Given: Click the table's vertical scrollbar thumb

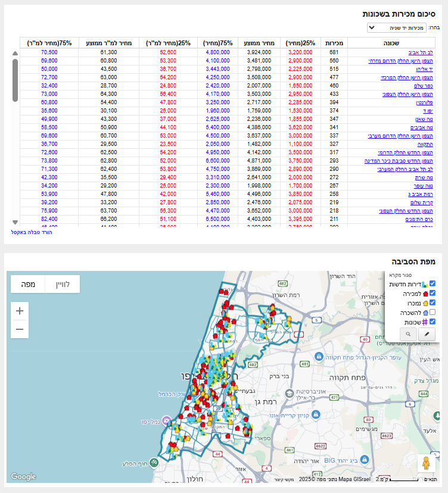Looking at the screenshot, I should tap(15, 80).
